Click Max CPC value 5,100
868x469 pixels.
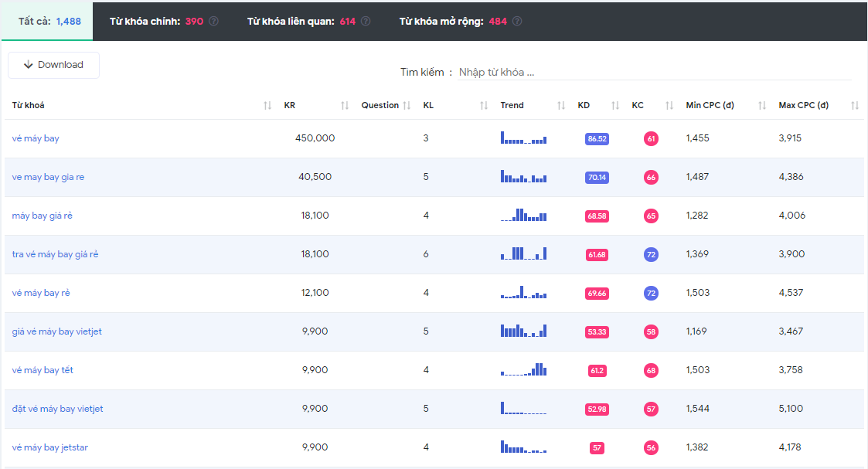(x=791, y=409)
